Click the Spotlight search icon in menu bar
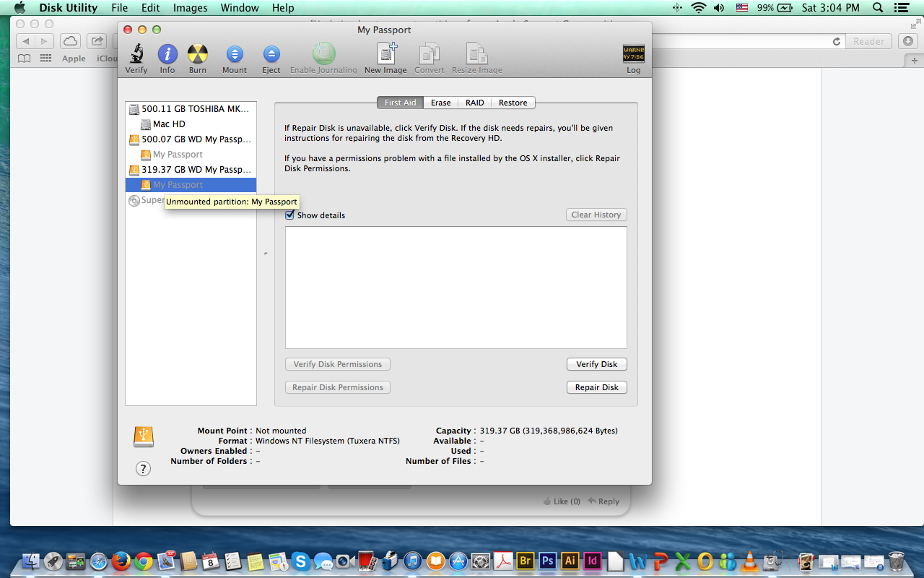Viewport: 924px width, 578px height. coord(878,8)
